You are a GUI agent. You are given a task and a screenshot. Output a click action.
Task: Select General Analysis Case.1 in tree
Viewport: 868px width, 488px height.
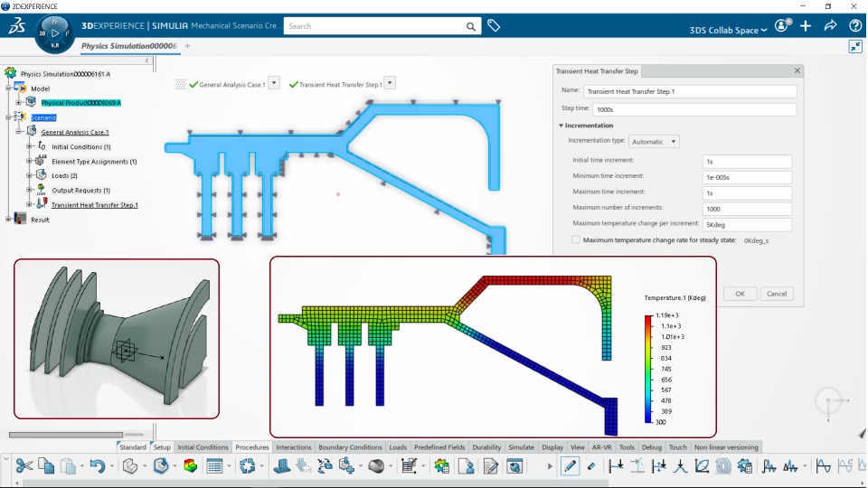(75, 132)
